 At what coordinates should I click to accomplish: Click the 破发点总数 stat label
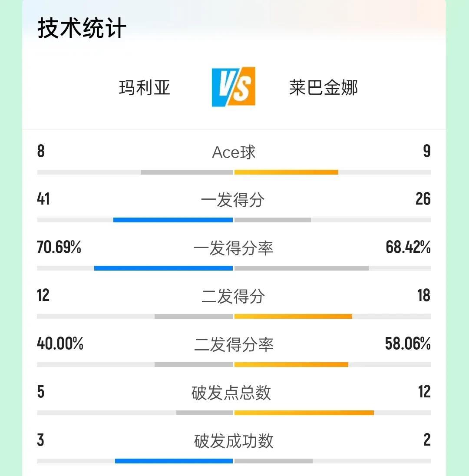coord(231,393)
